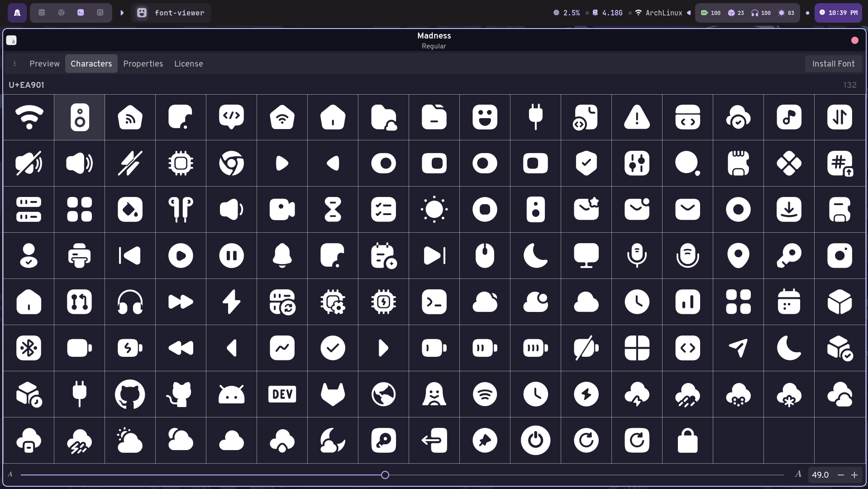Image resolution: width=868 pixels, height=489 pixels.
Task: Select the download tray glyph
Action: coord(789,210)
